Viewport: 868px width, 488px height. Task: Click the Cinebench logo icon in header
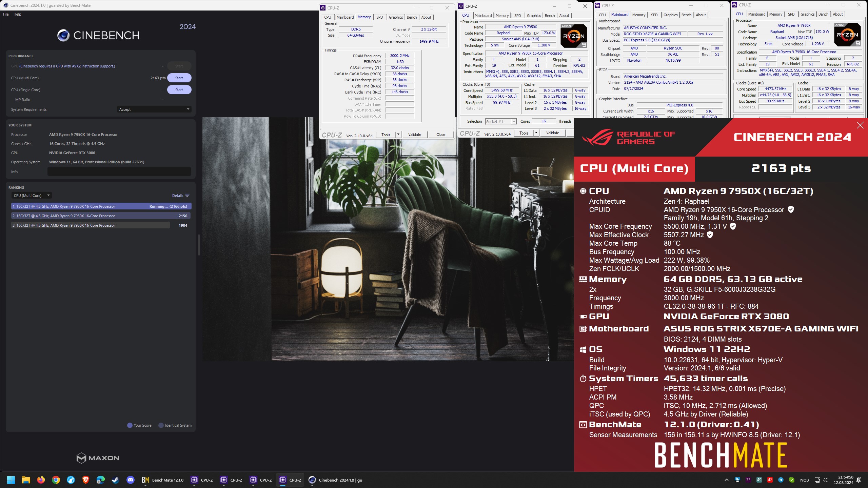point(63,35)
